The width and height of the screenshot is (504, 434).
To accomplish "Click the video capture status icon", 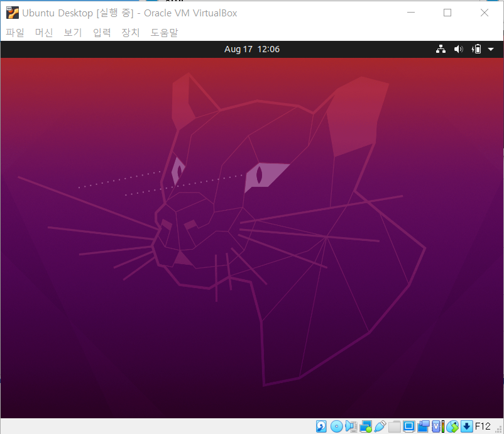I will [424, 426].
